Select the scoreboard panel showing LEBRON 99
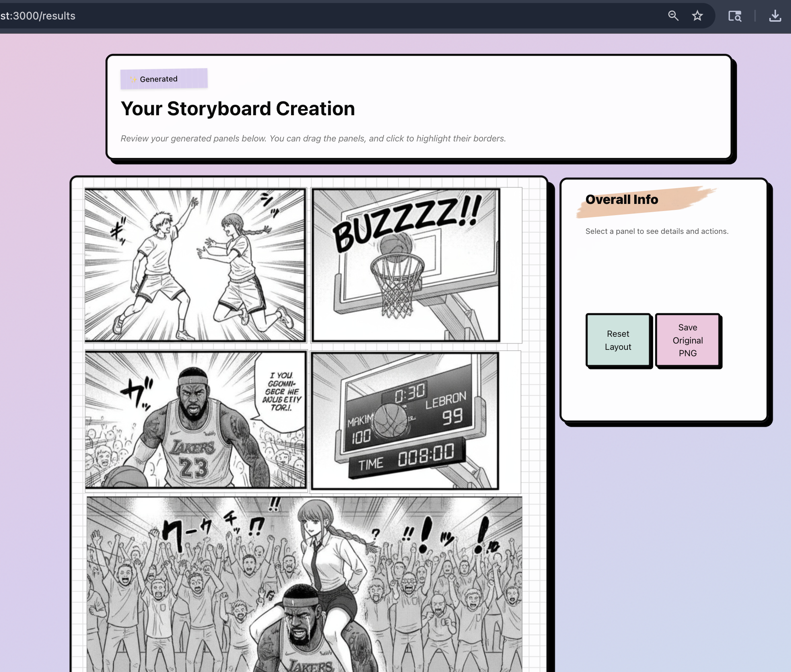791x672 pixels. coord(404,421)
